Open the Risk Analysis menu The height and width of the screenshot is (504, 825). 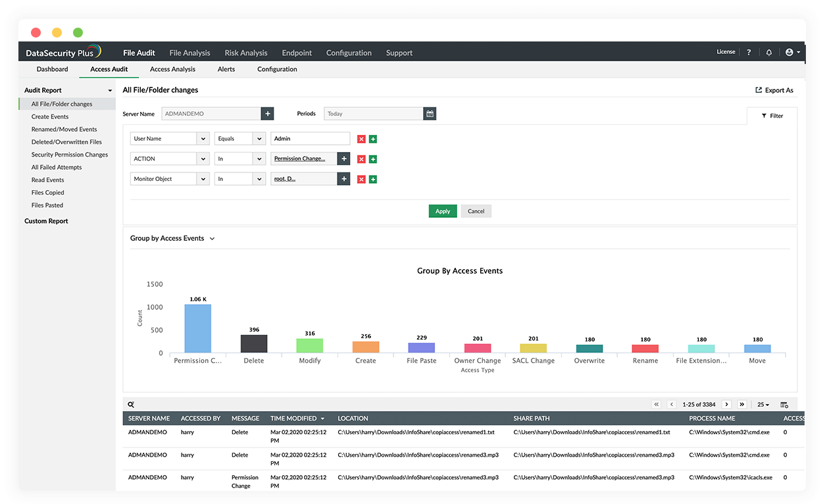click(x=246, y=53)
